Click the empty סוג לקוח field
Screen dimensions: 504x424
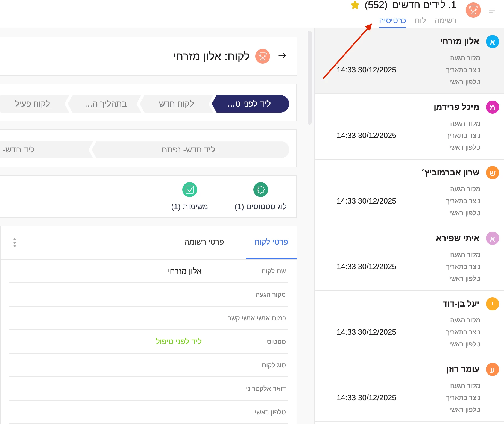149,365
